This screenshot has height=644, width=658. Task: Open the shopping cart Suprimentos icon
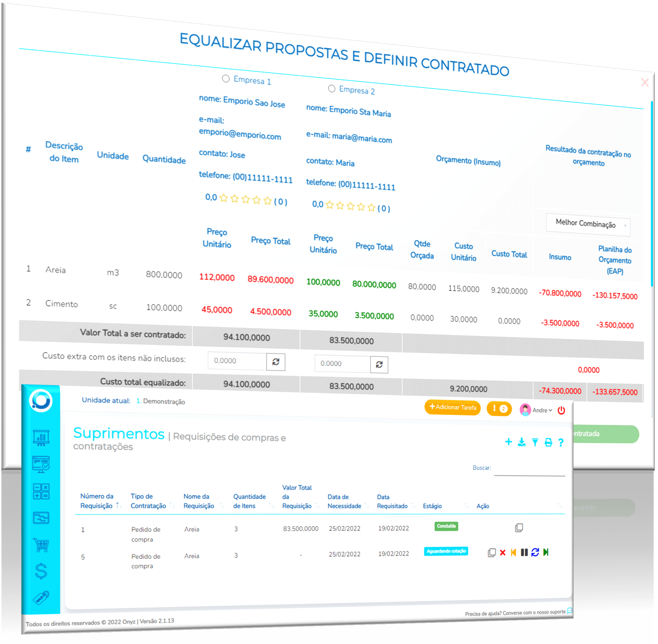(41, 546)
